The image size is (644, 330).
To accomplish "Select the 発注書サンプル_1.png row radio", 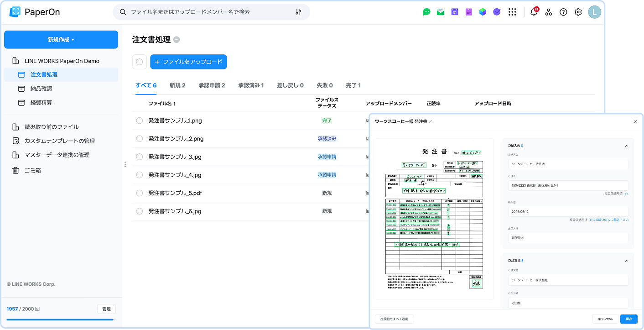I will pos(140,120).
